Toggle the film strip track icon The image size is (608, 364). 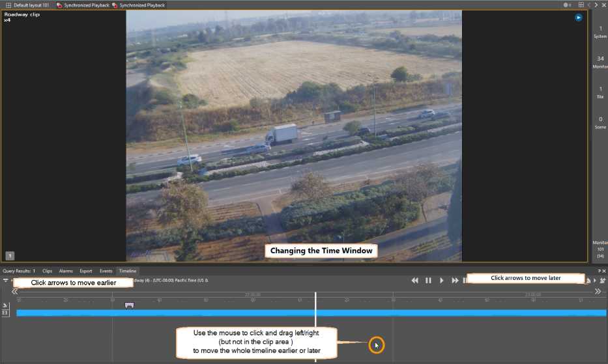coord(5,313)
